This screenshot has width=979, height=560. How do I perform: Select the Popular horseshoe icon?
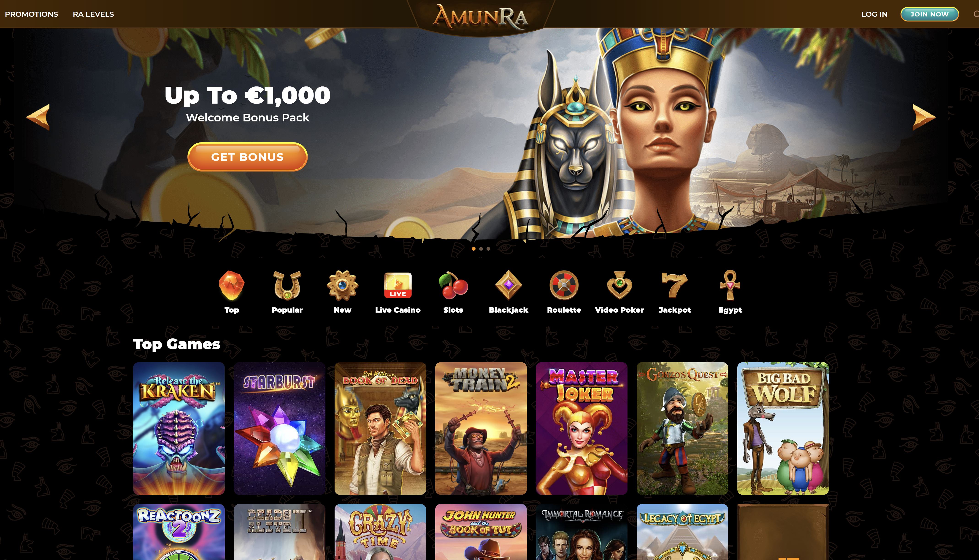coord(287,285)
